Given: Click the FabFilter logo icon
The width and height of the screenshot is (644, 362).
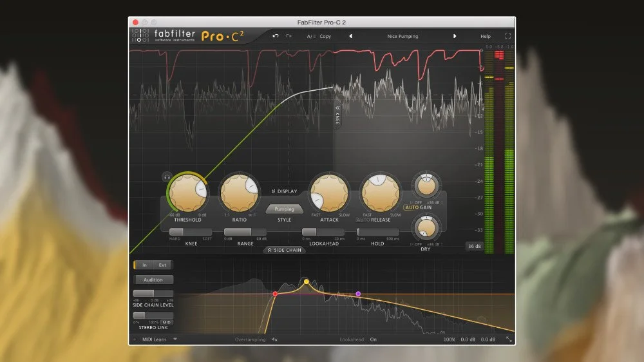Looking at the screenshot, I should tap(140, 35).
